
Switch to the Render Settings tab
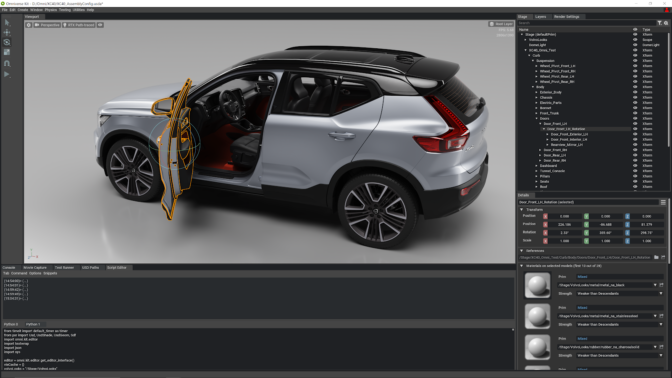pos(566,17)
